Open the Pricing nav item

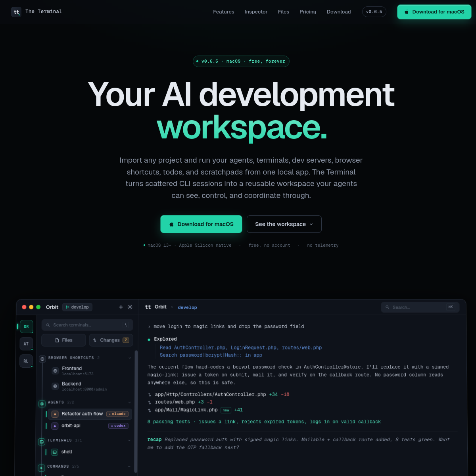pyautogui.click(x=308, y=12)
